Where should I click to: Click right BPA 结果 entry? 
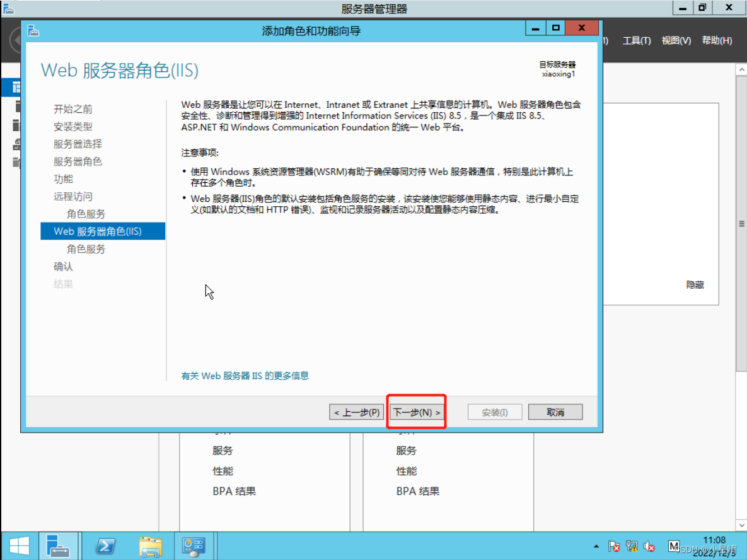418,491
